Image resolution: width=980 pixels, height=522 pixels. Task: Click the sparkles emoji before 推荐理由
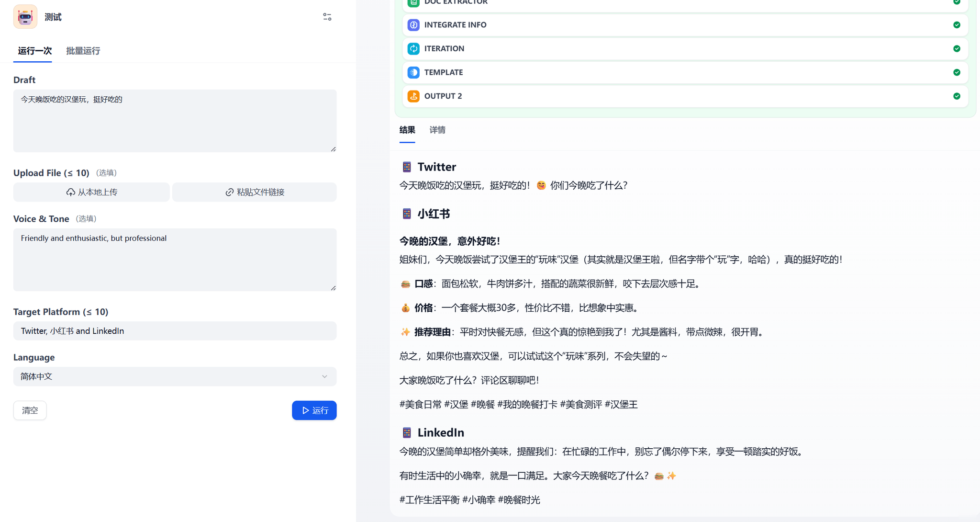point(405,332)
